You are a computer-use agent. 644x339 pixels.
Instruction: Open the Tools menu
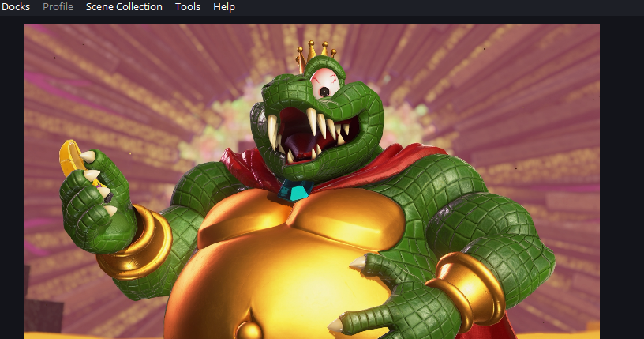point(188,7)
